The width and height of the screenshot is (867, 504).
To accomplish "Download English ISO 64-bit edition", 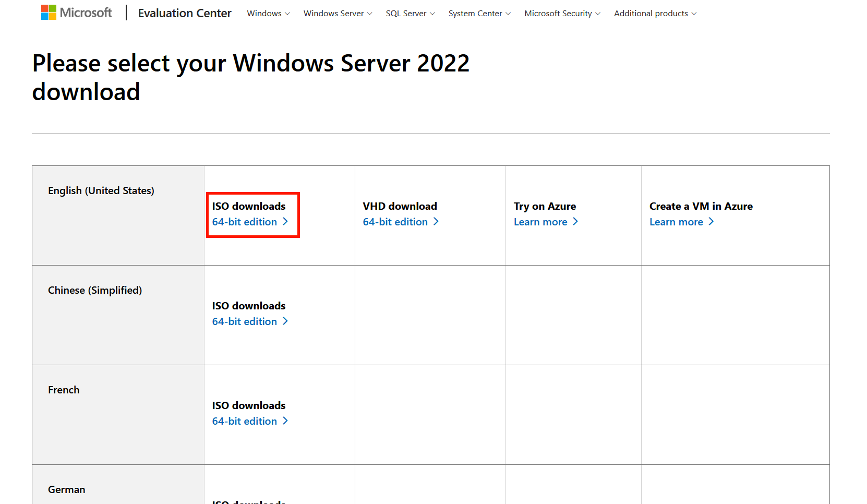I will [x=250, y=222].
